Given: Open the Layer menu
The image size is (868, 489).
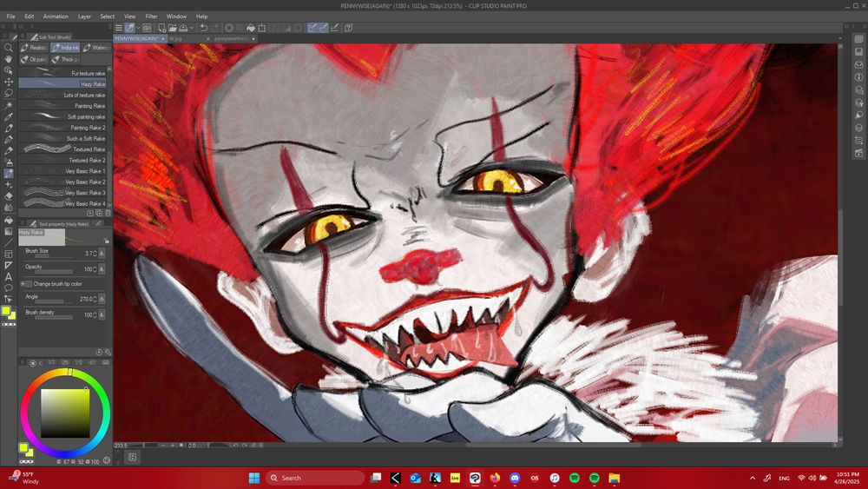Looking at the screenshot, I should 84,17.
